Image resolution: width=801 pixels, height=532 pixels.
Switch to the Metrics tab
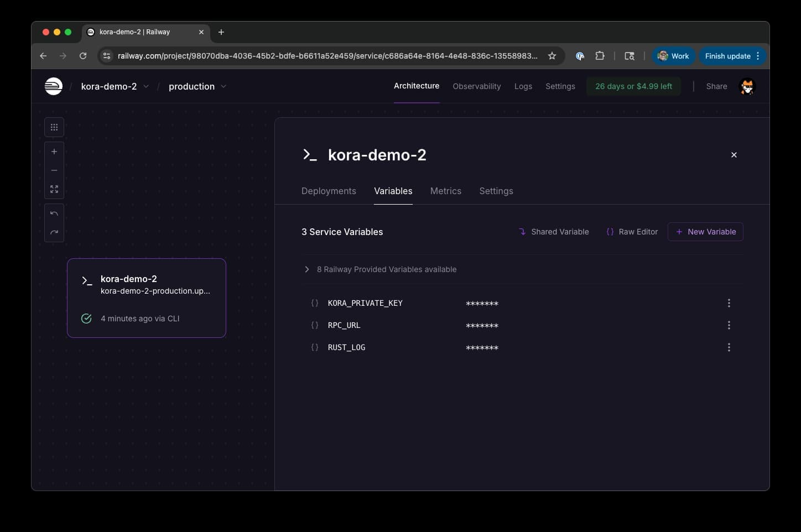tap(445, 191)
